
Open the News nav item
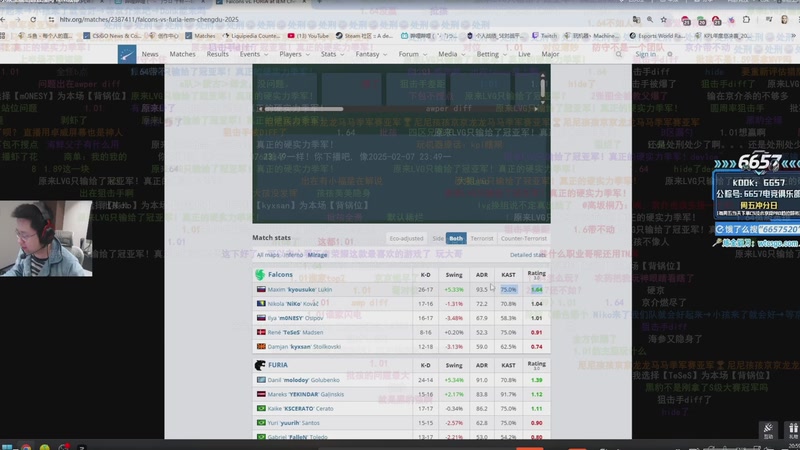pyautogui.click(x=150, y=54)
